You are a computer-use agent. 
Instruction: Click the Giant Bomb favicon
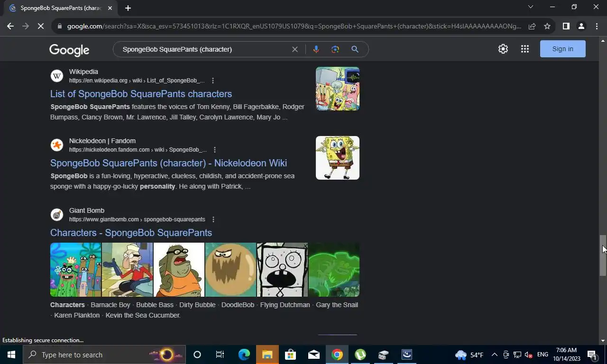(x=57, y=215)
